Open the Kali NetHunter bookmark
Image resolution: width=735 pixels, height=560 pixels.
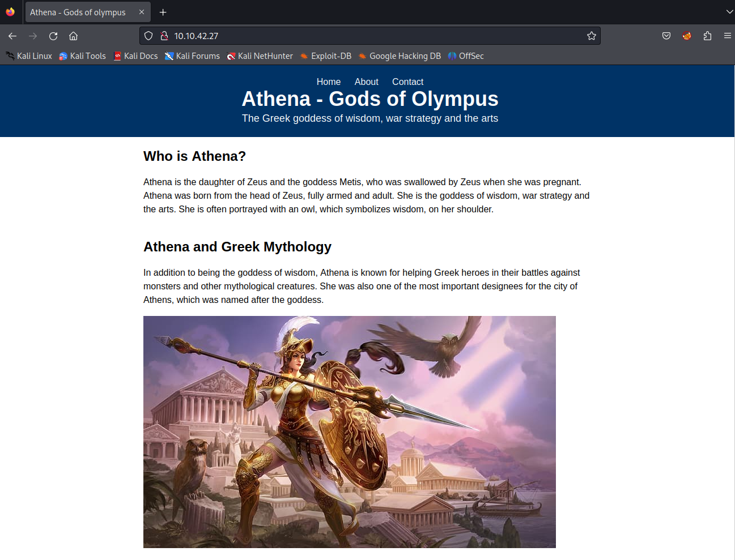point(260,56)
